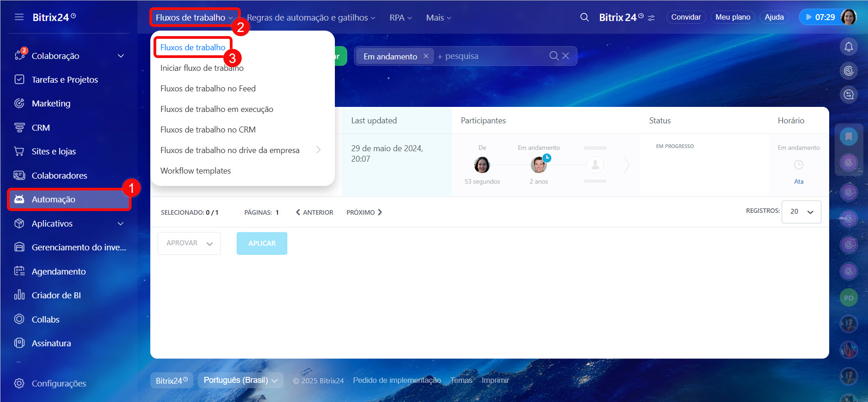Click the Convidar button

[x=686, y=17]
